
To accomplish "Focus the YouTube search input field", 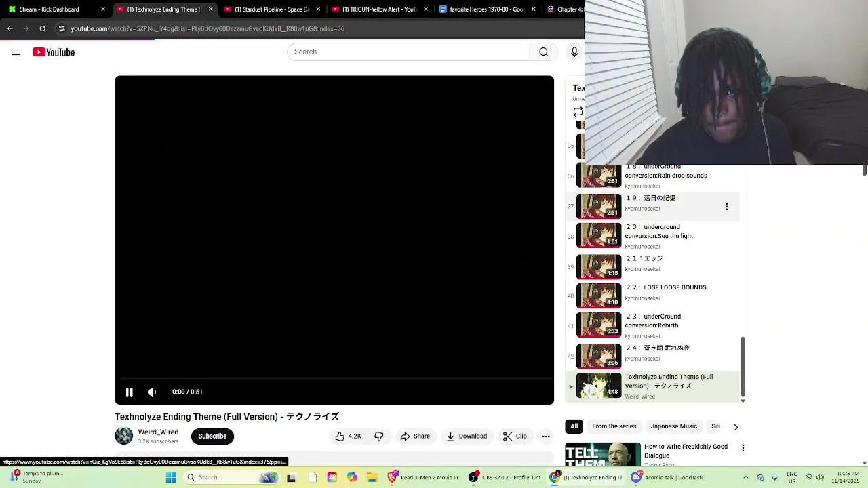I will point(409,52).
